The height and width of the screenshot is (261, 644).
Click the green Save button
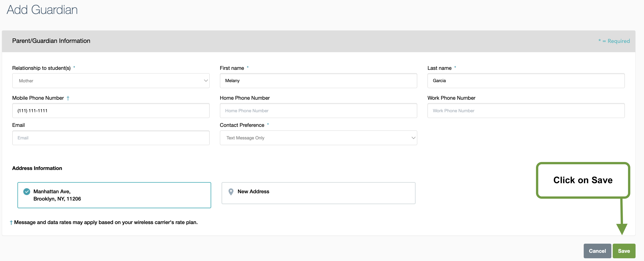(x=624, y=251)
